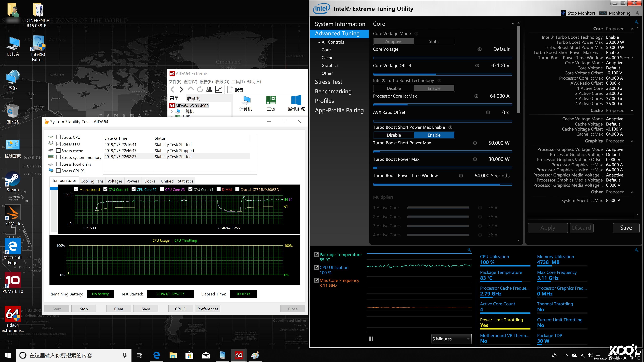Expand the 计算机 tree node
Viewport: 644px width, 362px height.
(x=172, y=111)
